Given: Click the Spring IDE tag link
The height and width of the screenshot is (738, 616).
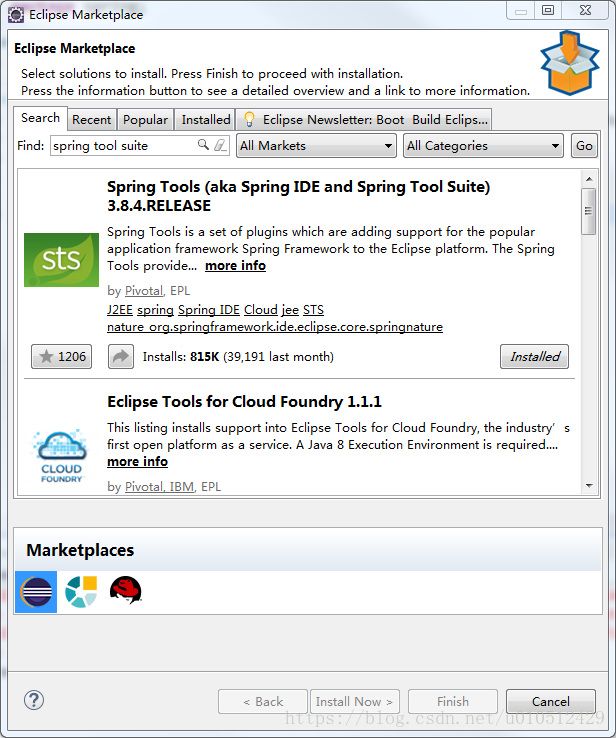Looking at the screenshot, I should pyautogui.click(x=209, y=310).
